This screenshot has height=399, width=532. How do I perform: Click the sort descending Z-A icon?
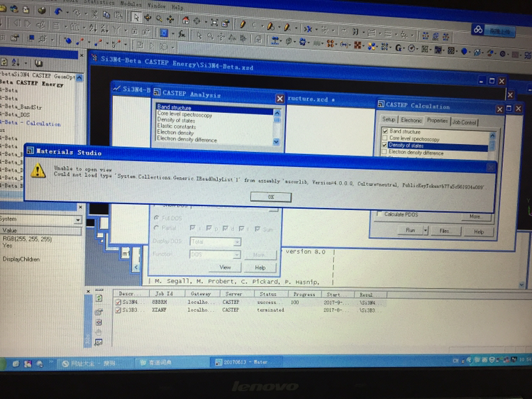[104, 29]
